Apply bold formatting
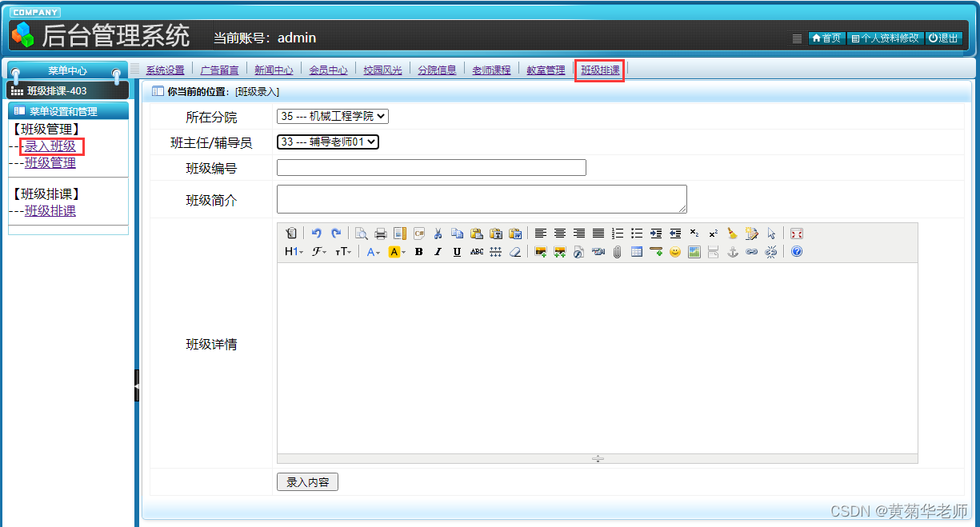This screenshot has width=980, height=527. tap(418, 252)
